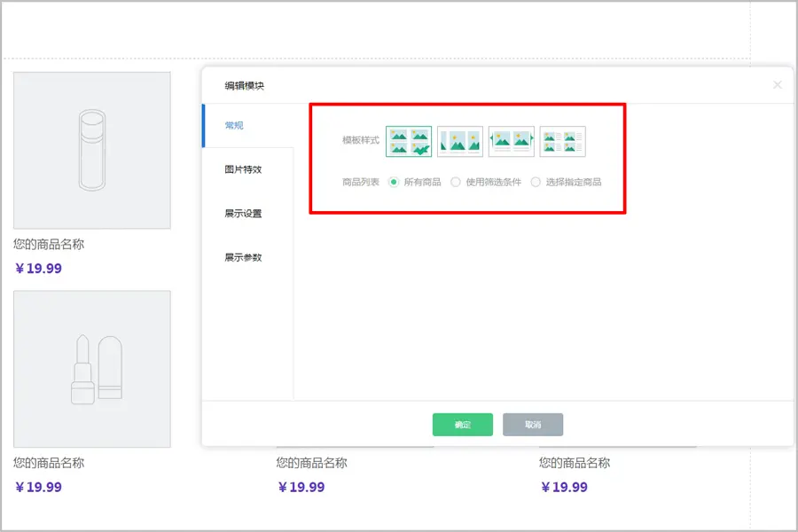Close the 编辑模块 dialog with X

[x=778, y=85]
